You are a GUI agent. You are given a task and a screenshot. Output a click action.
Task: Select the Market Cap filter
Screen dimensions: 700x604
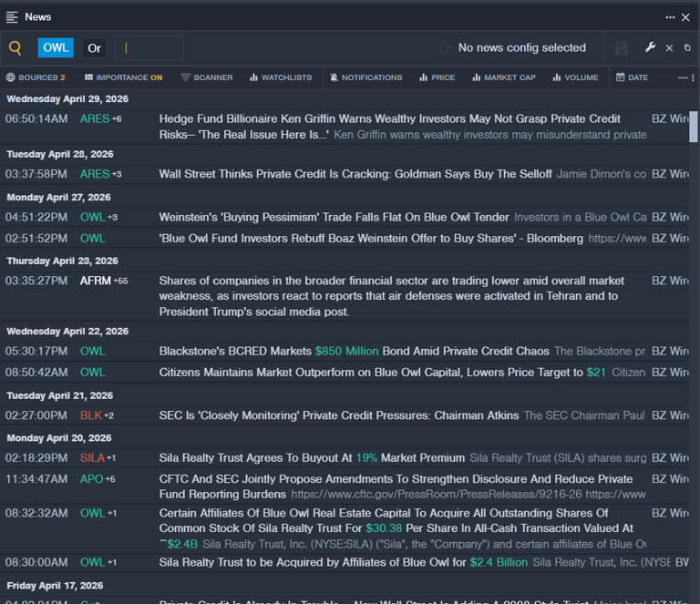(504, 77)
